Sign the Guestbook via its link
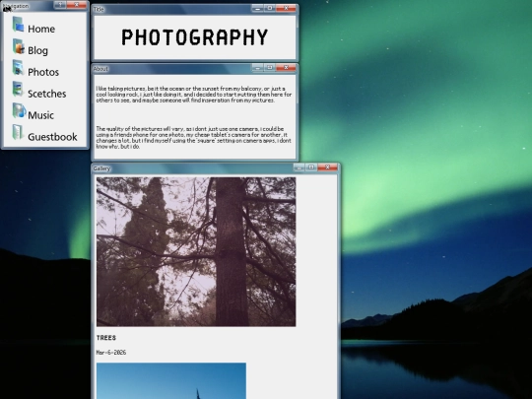532x399 pixels. tap(52, 137)
